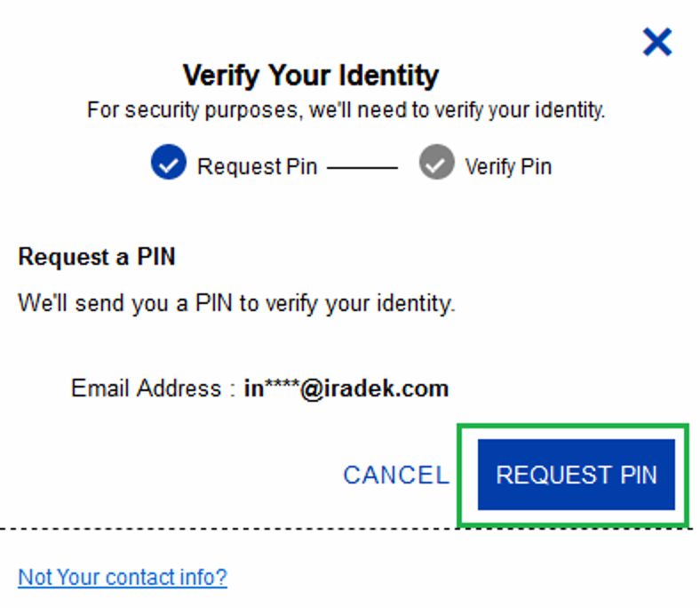This screenshot has width=700, height=608.
Task: Open the Not Your contact info? link
Action: [123, 577]
